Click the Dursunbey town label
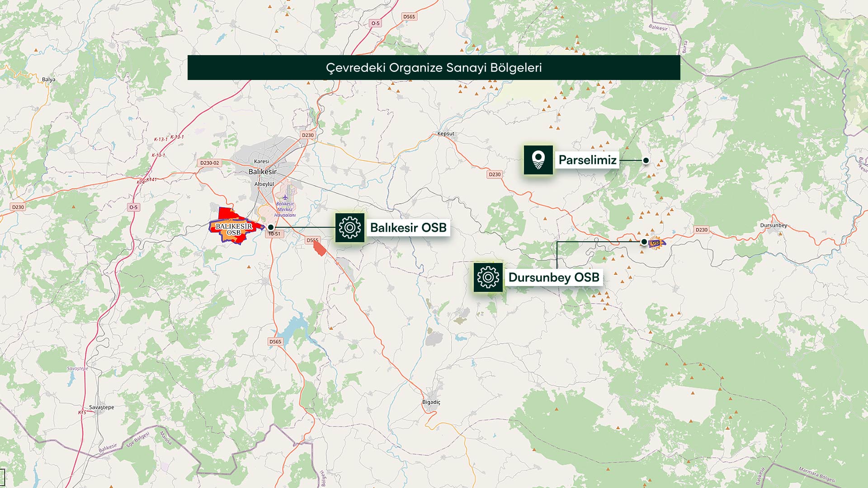Screen dimensions: 868x488 pos(773,225)
